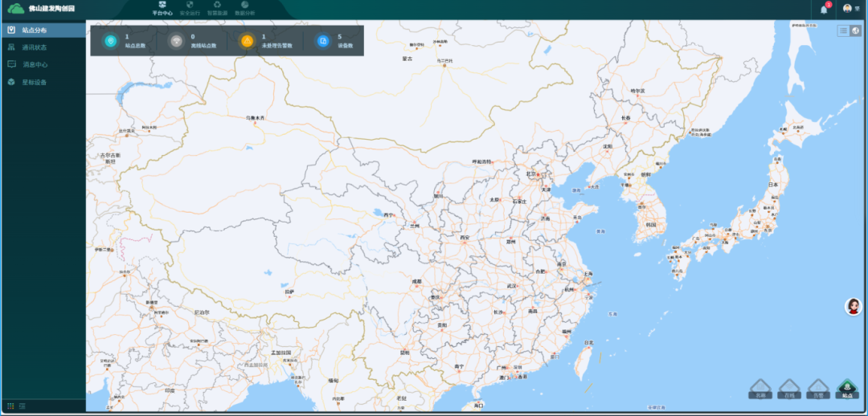Click 福州 label on the map
This screenshot has width=868, height=416.
[567, 332]
